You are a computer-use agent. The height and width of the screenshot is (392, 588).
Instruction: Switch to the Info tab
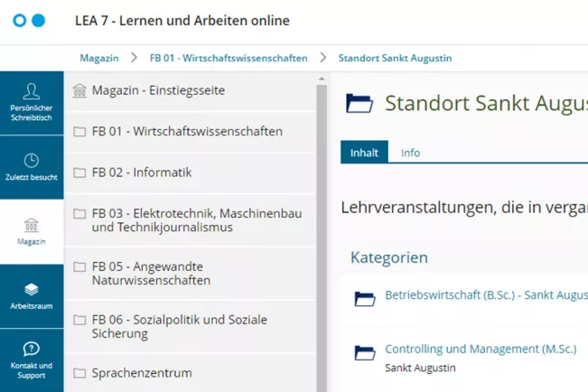click(410, 153)
